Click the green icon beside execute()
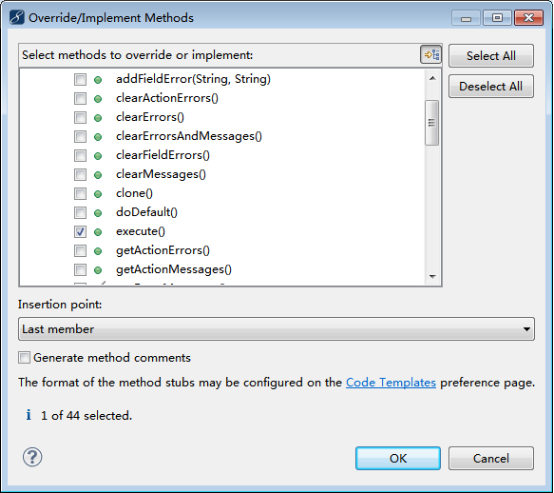 pos(98,232)
